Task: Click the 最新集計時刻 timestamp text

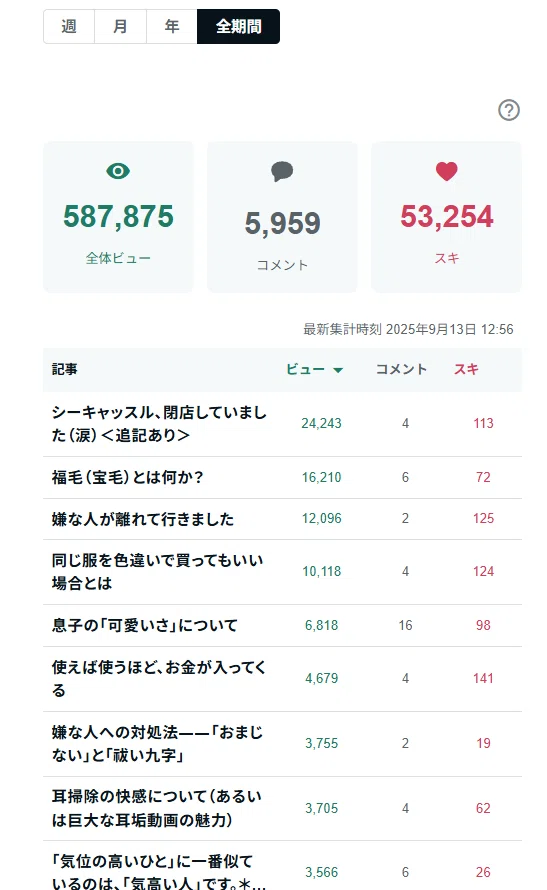Action: point(408,329)
